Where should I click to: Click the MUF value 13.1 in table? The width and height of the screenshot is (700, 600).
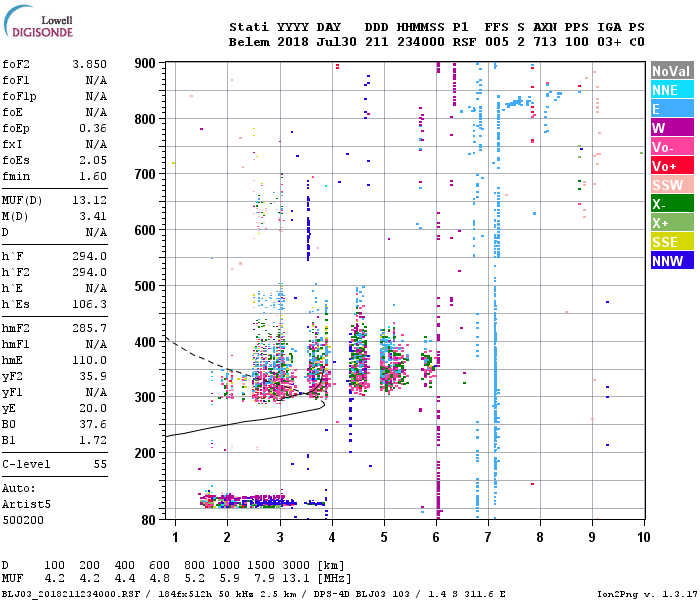(296, 579)
